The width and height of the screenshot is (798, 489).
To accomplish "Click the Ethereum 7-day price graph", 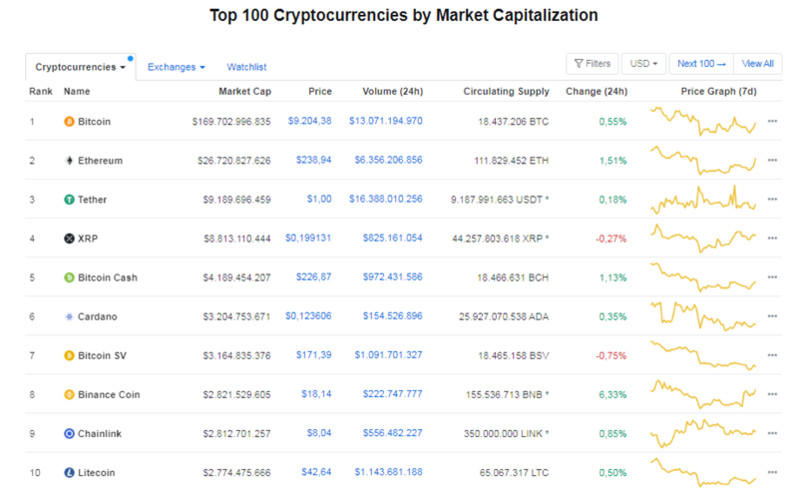I will tap(704, 160).
